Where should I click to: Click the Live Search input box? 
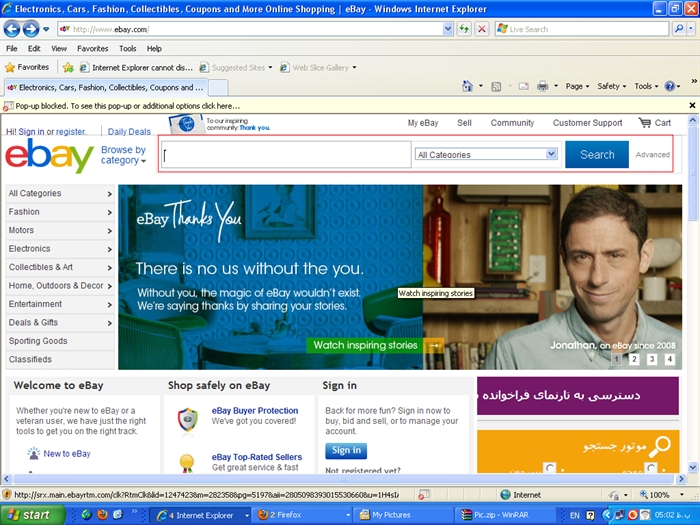tap(582, 29)
